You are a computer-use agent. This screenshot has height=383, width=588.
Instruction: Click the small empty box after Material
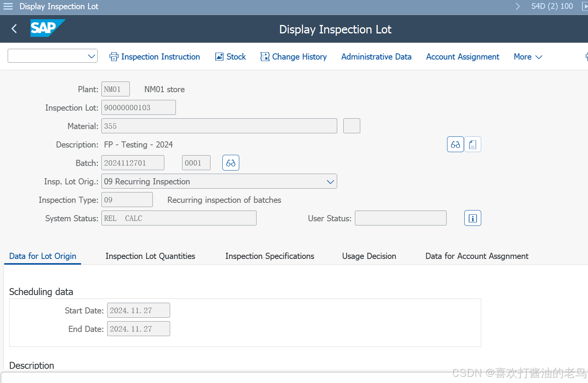coord(352,126)
